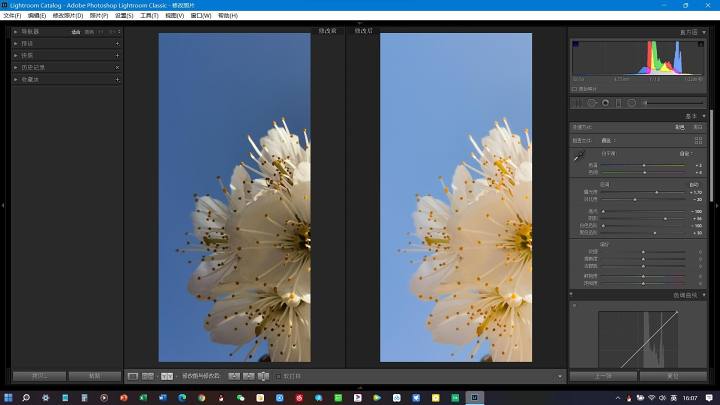Copy After settings to Before icon
The width and height of the screenshot is (720, 405).
point(248,376)
